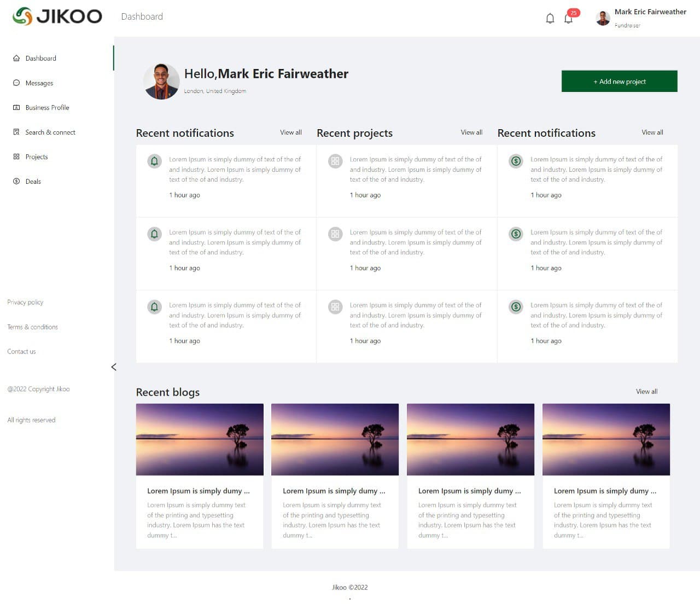View all Recent projects

coord(471,132)
